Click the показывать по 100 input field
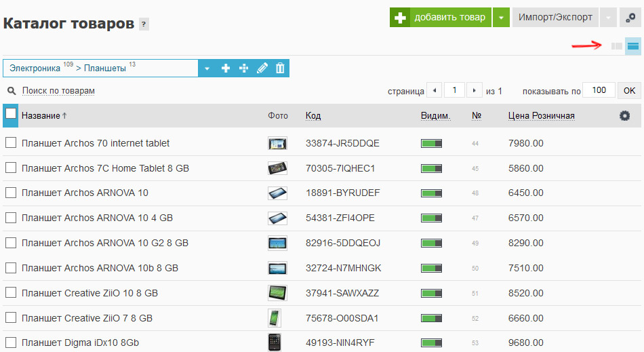644x352 pixels. click(599, 90)
